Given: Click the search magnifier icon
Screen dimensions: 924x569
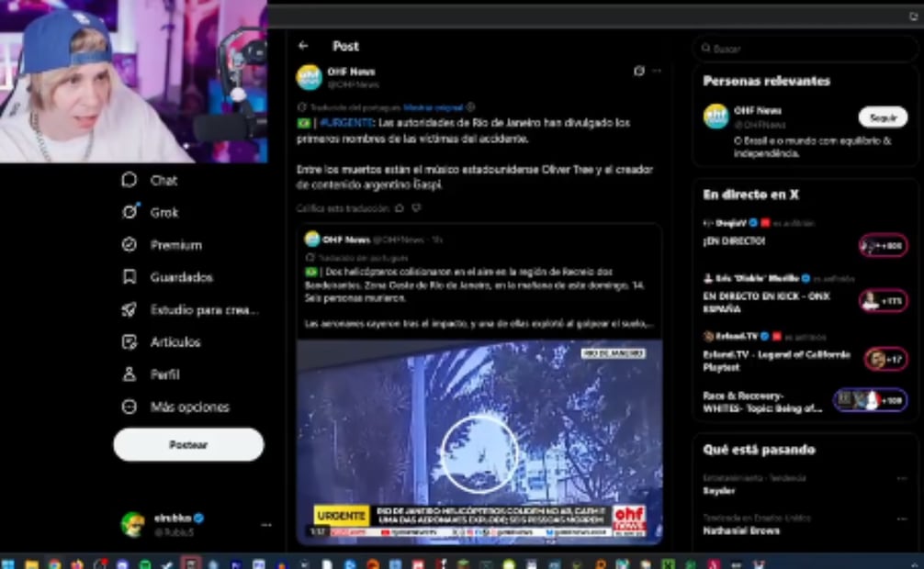Looking at the screenshot, I should (705, 49).
